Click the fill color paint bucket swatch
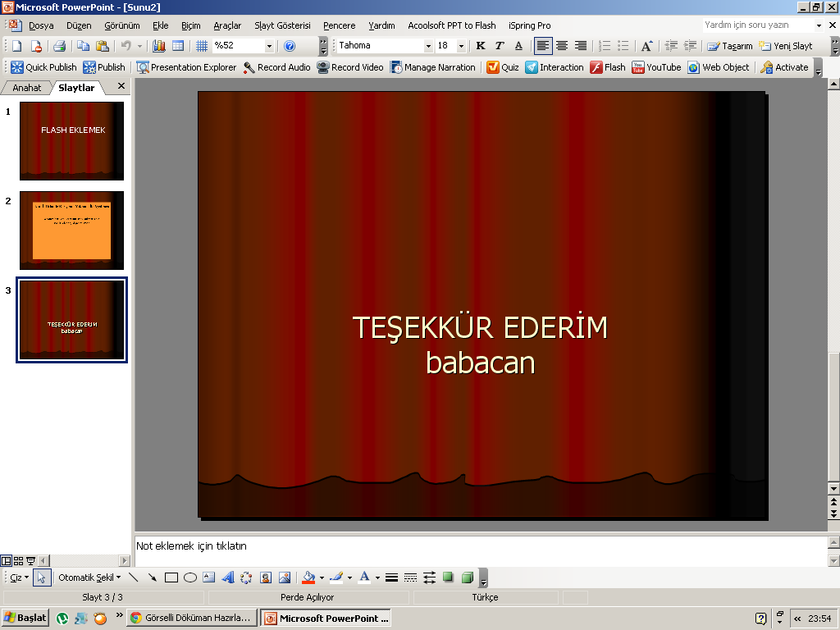This screenshot has width=840, height=630. (308, 577)
